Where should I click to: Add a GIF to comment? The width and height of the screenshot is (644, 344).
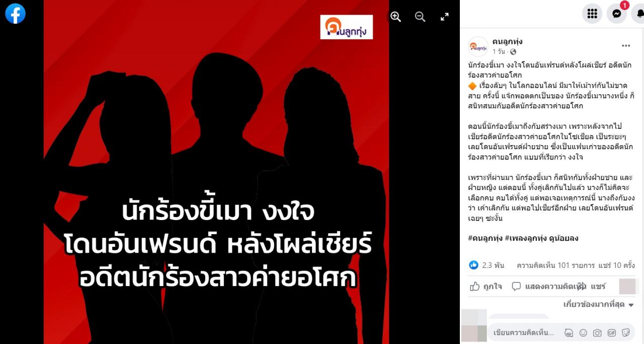pos(611,332)
